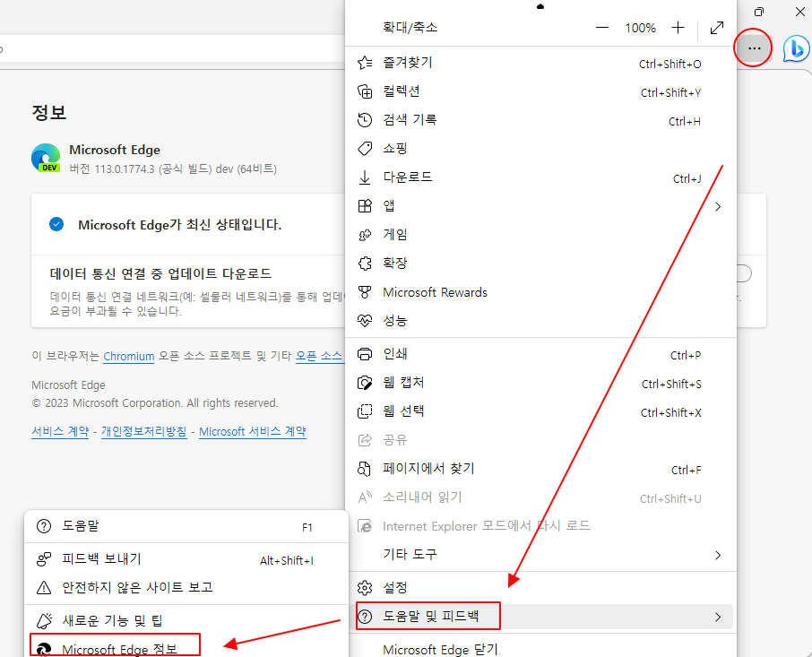Select 검색 기록 menu entry
Image resolution: width=812 pixels, height=657 pixels.
(540, 120)
